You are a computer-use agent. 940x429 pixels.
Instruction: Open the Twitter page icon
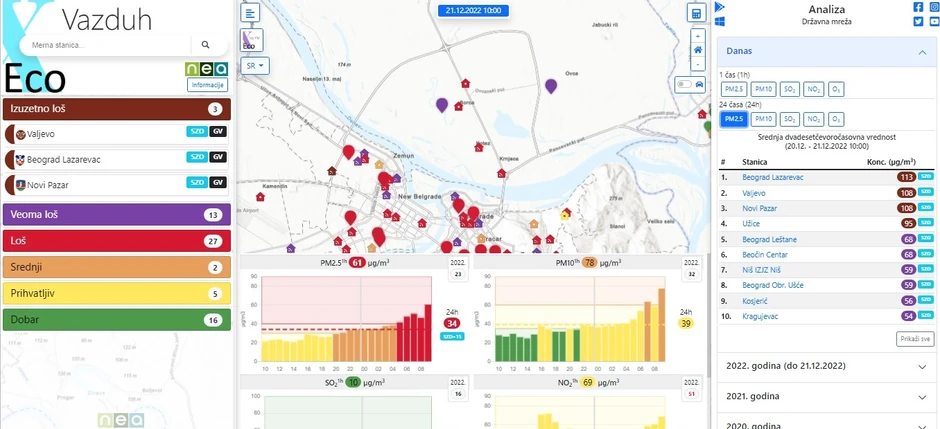coord(918,22)
